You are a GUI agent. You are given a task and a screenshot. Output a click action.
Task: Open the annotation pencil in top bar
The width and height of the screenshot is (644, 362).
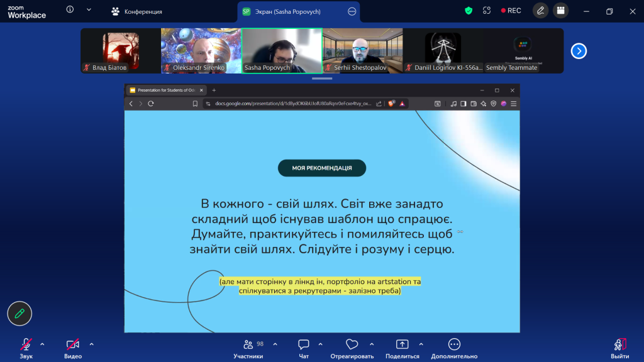point(540,11)
